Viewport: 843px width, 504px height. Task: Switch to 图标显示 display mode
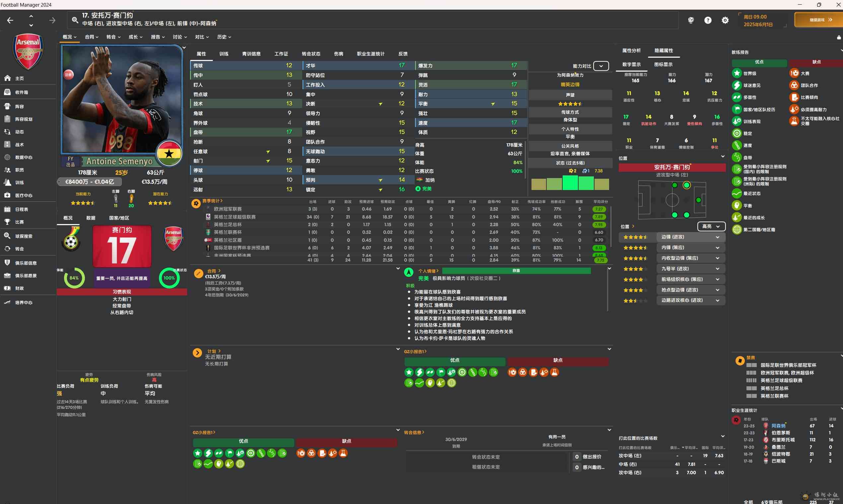point(663,64)
